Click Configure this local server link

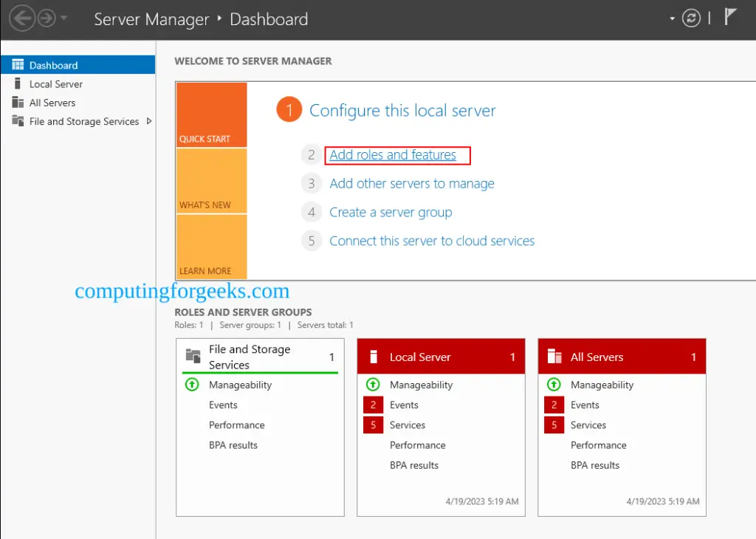point(402,111)
